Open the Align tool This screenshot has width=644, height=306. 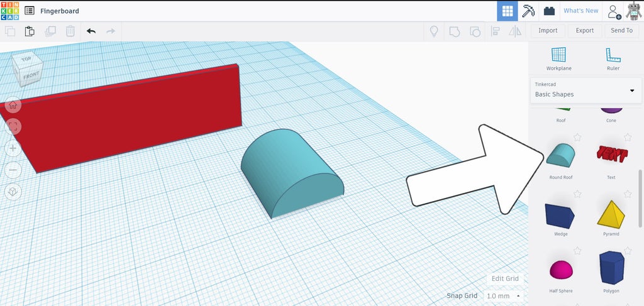tap(496, 31)
